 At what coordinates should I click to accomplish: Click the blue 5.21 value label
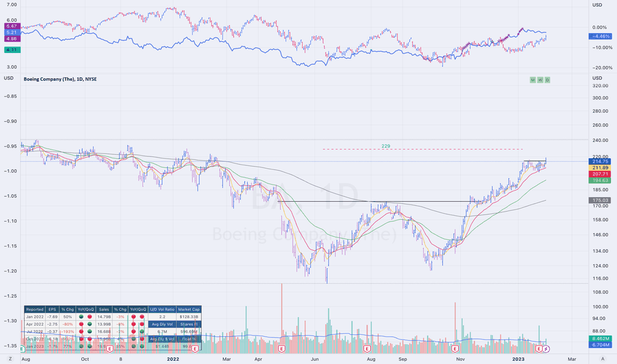click(x=11, y=32)
